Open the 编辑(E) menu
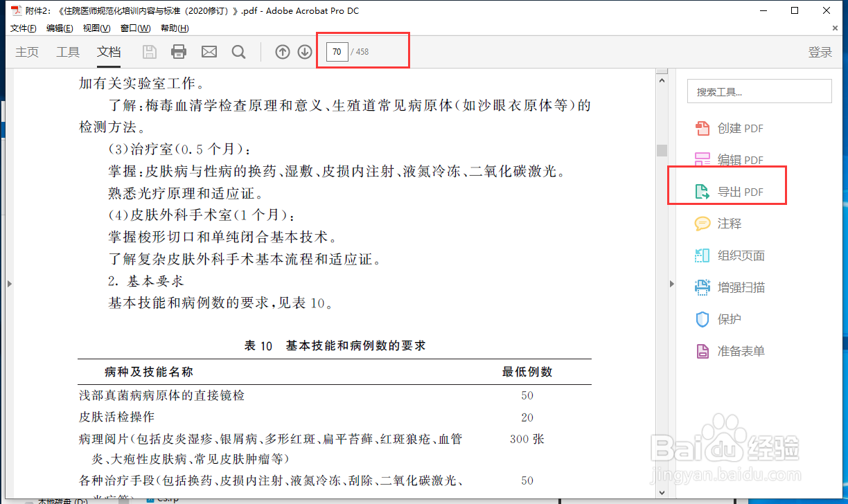848x504 pixels. (60, 28)
